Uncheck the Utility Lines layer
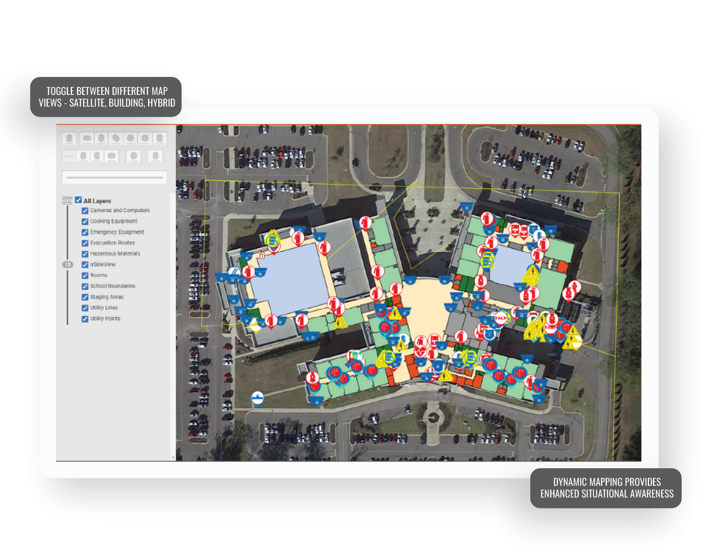The image size is (728, 560). 84,308
